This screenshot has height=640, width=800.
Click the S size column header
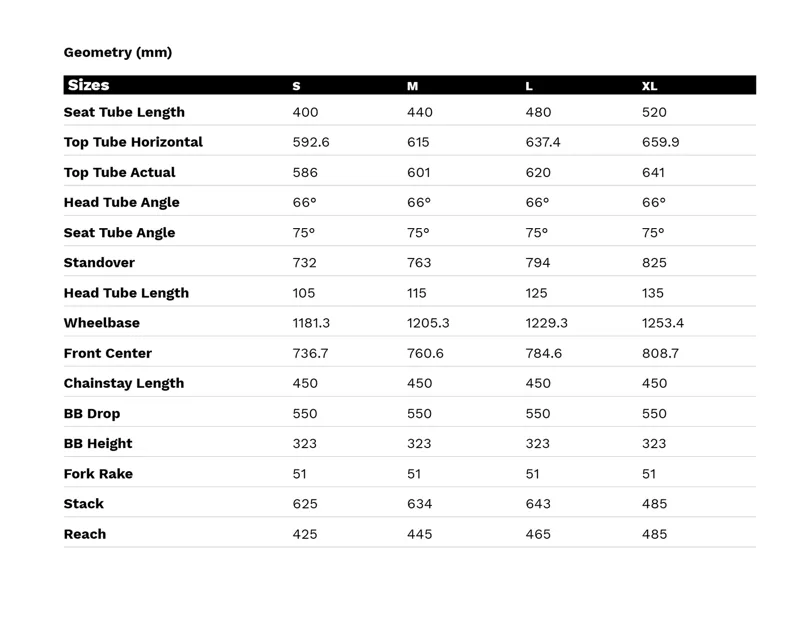click(296, 86)
